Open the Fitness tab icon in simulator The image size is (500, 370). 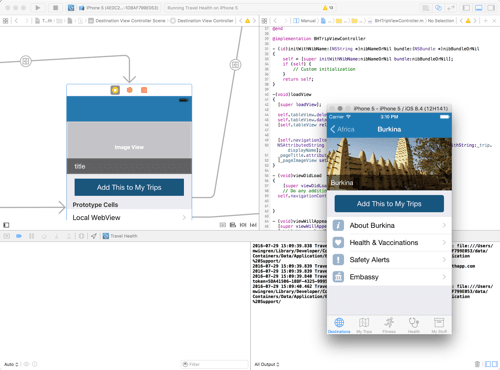(x=389, y=325)
